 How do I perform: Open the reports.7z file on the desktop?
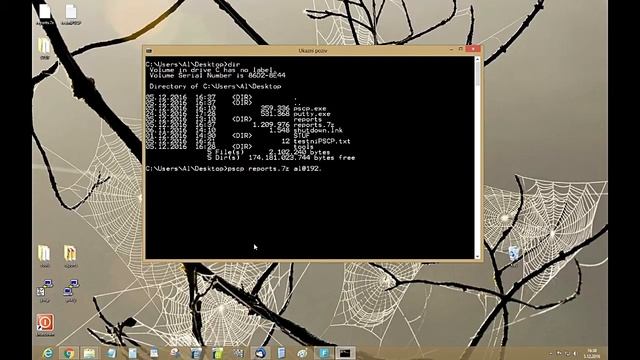click(44, 13)
